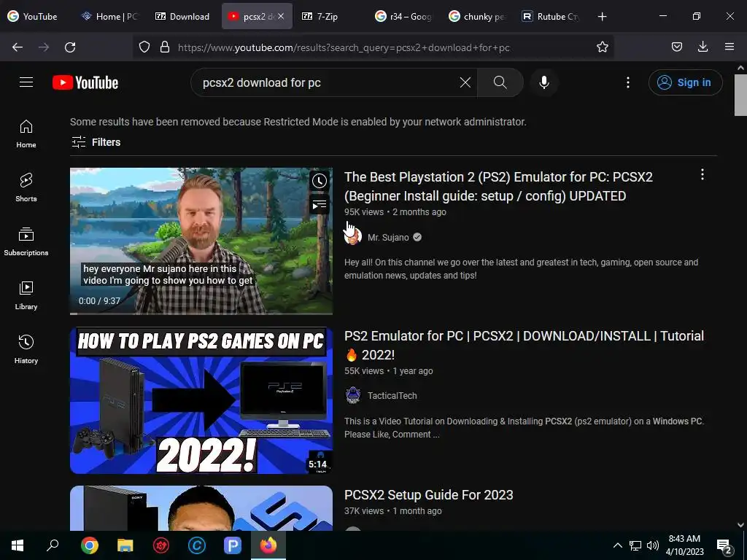This screenshot has width=747, height=560.
Task: Close the pcsx2 YouTube tab
Action: (281, 16)
